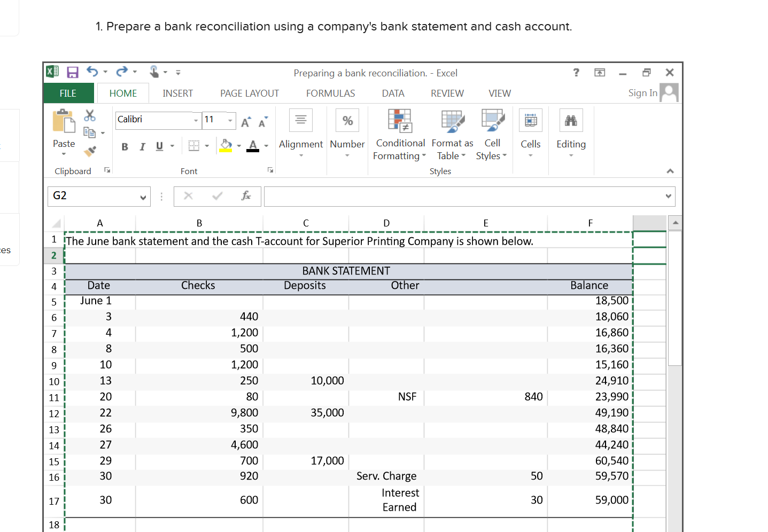Open the underline style dropdown arrow
This screenshot has width=768, height=532.
click(172, 146)
